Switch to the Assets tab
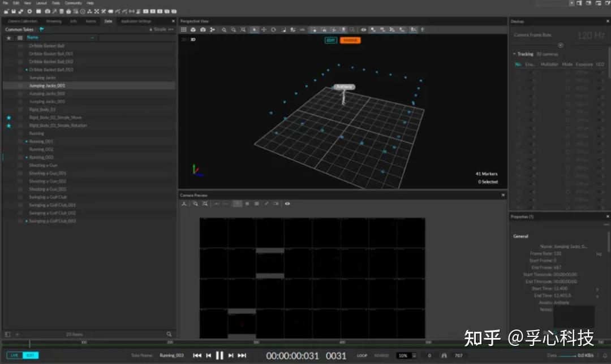This screenshot has width=611, height=364. (91, 21)
